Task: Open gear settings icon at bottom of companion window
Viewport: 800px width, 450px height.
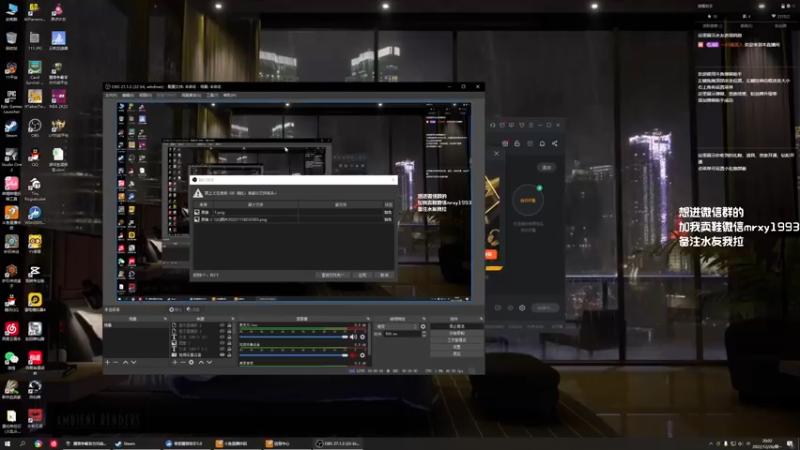Action: coord(522,308)
